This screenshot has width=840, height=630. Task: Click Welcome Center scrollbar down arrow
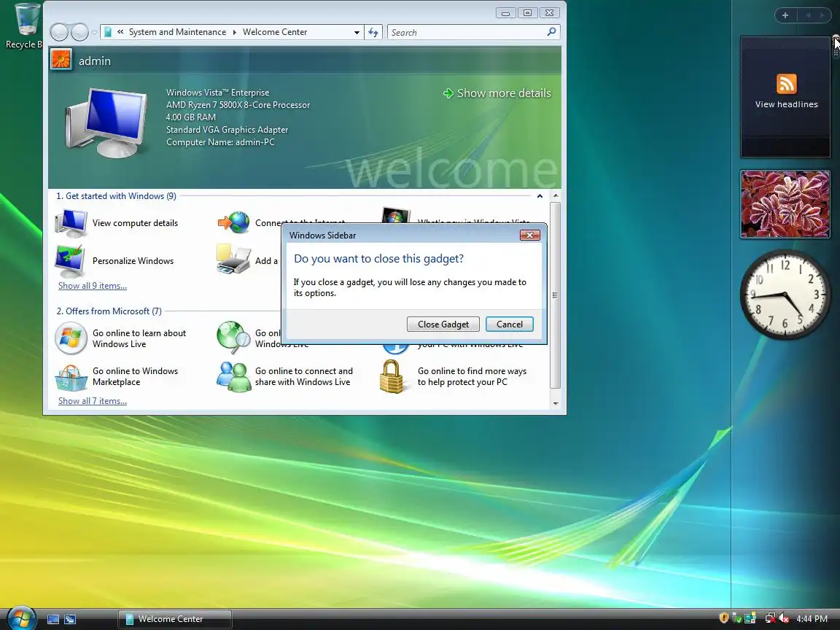click(556, 403)
